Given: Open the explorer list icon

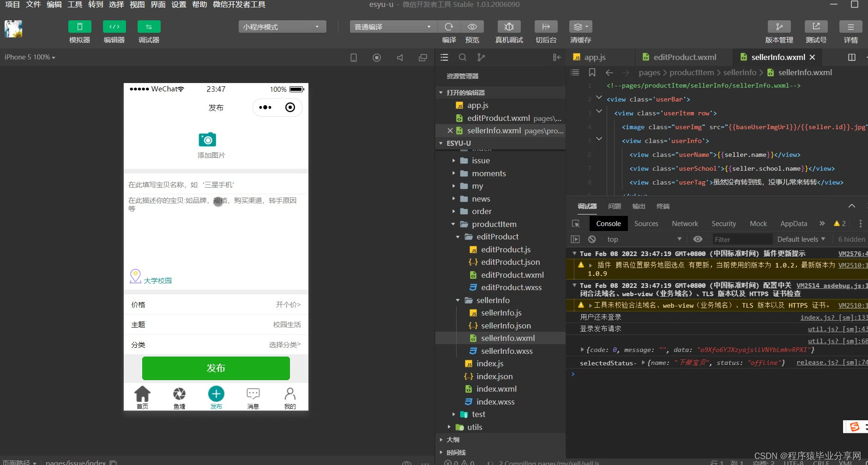Looking at the screenshot, I should (444, 57).
